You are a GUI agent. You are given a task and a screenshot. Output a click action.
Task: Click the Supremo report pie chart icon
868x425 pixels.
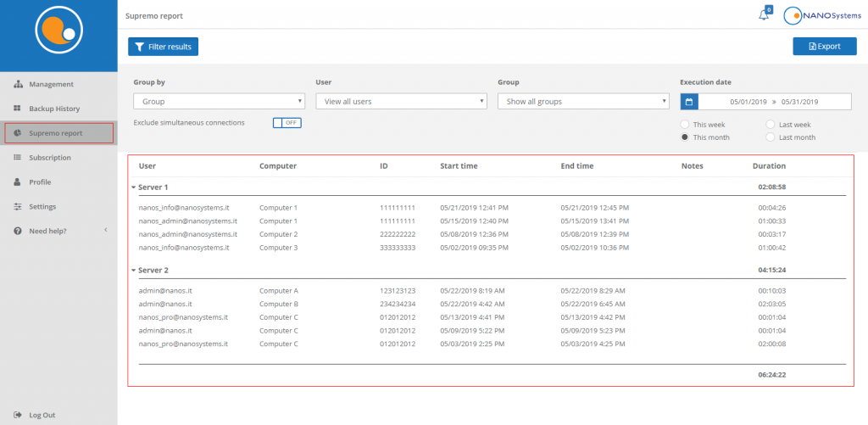(x=17, y=133)
